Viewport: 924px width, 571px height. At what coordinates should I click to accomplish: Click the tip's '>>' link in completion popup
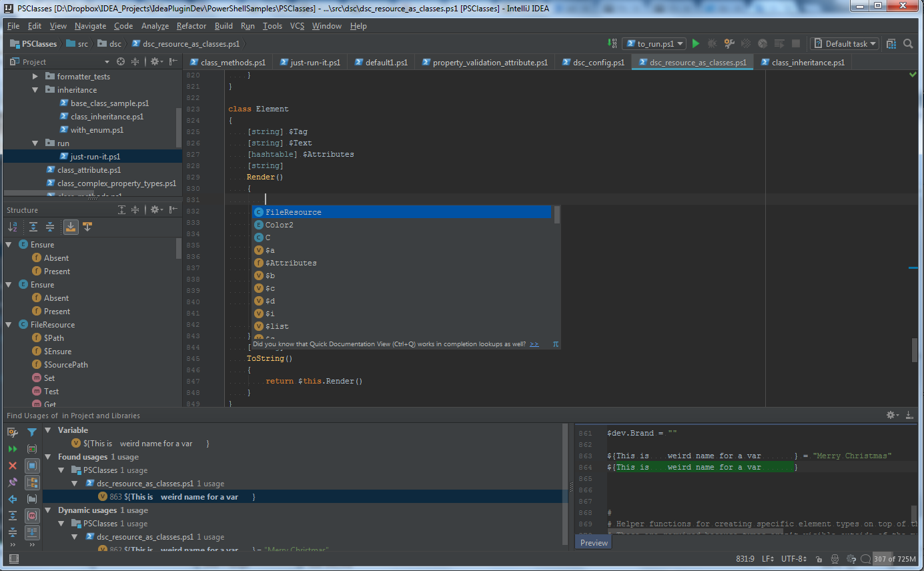click(534, 344)
